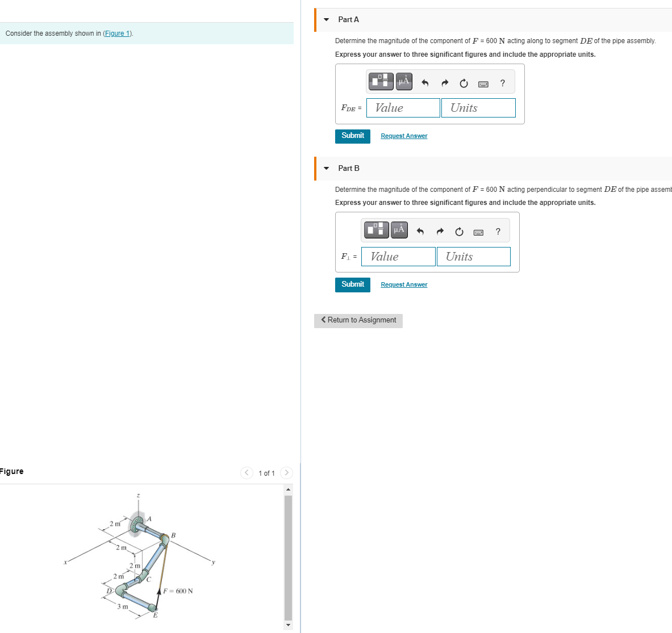Click the undo arrow in Part B toolbar
Screen dimensions: 672x633
(x=420, y=231)
